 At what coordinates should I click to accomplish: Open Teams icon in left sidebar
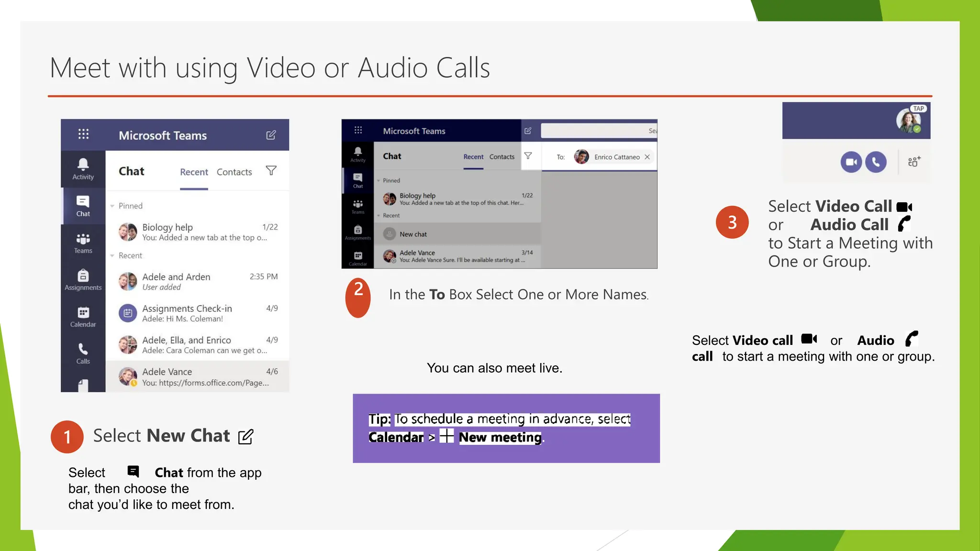[x=83, y=243]
